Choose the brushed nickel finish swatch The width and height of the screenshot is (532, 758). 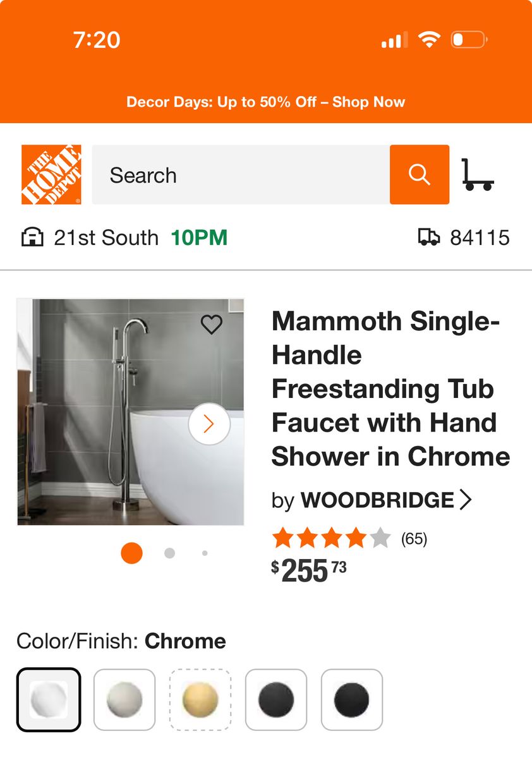coord(124,700)
